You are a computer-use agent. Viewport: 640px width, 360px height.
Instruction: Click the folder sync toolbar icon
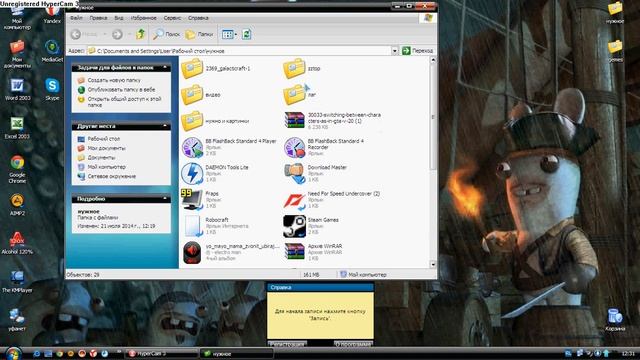[247, 34]
